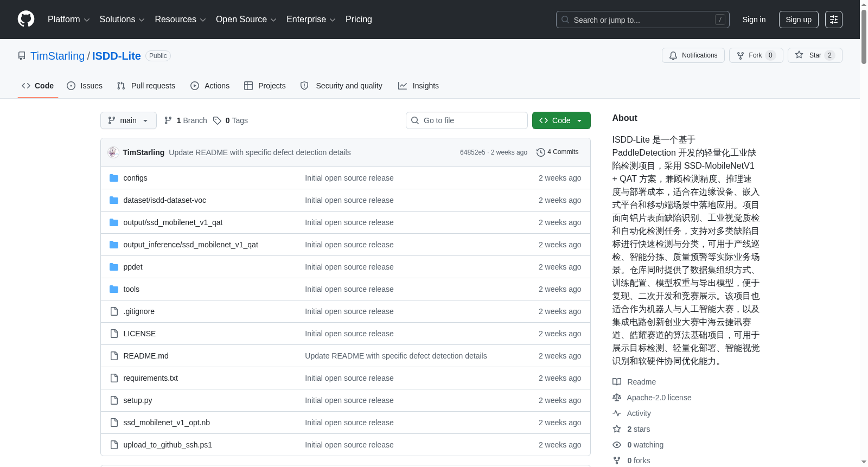Switch to Security and quality tab
The image size is (868, 467).
point(341,86)
